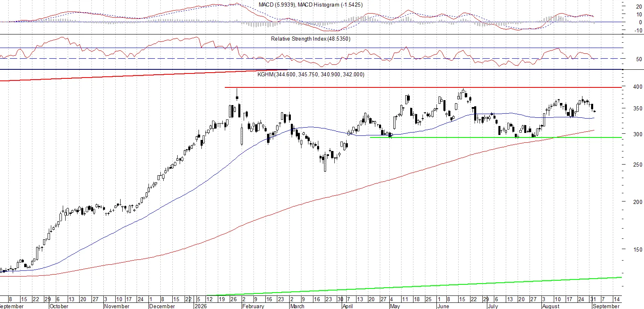
Task: Select the April month label
Action: pyautogui.click(x=347, y=306)
